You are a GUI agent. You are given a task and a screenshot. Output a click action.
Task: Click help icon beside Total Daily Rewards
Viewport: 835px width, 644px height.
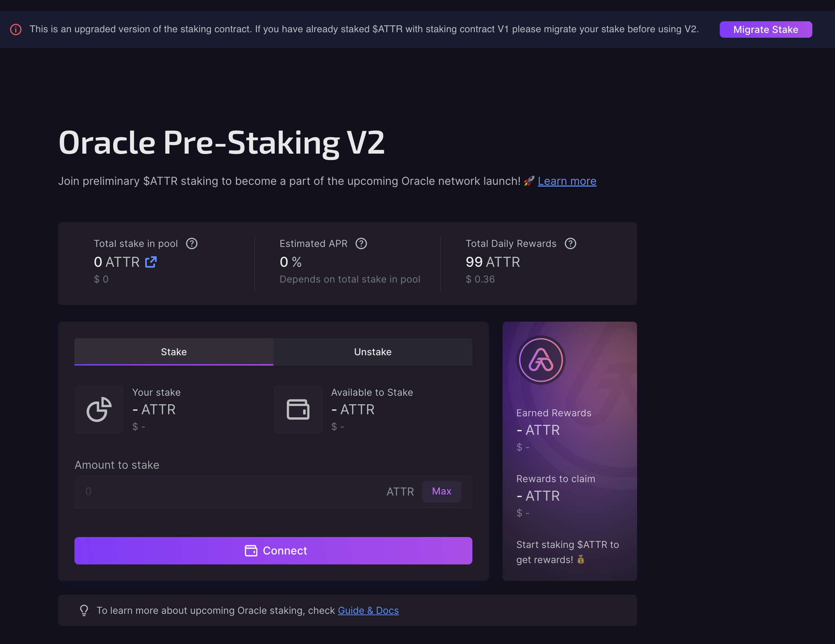[570, 243]
